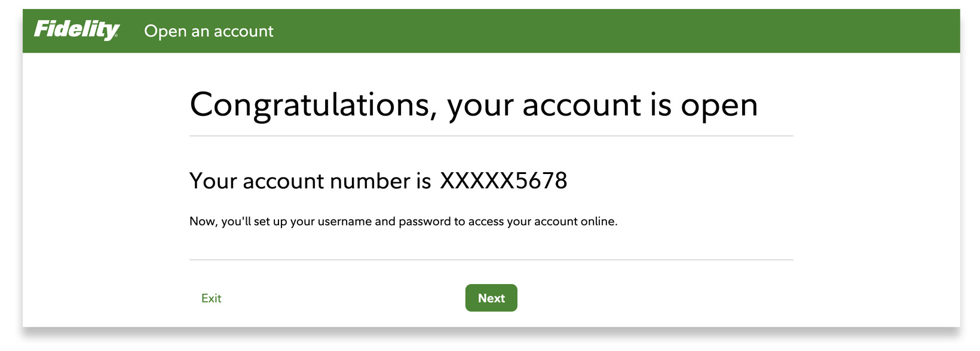The height and width of the screenshot is (351, 980).
Task: Click the Fidelity logo in the header
Action: click(x=76, y=30)
